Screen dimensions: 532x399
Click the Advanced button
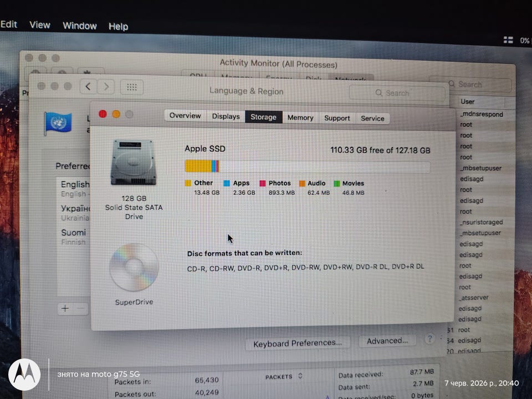coord(387,341)
